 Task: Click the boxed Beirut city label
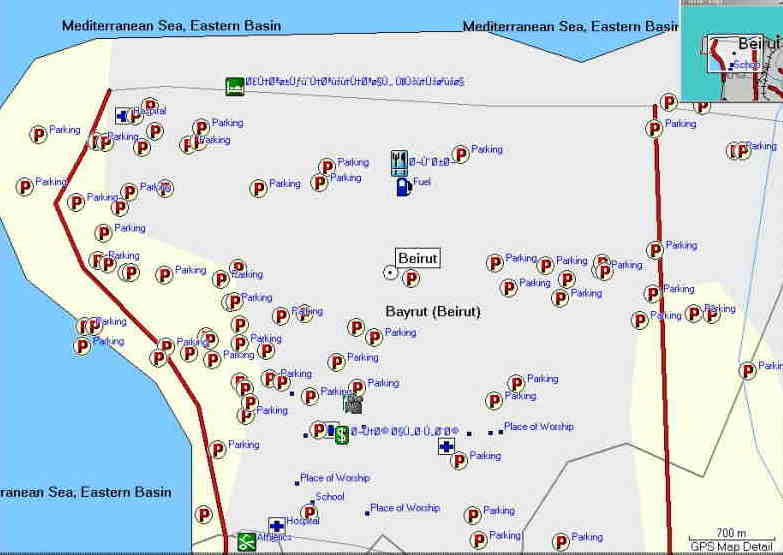coord(418,258)
